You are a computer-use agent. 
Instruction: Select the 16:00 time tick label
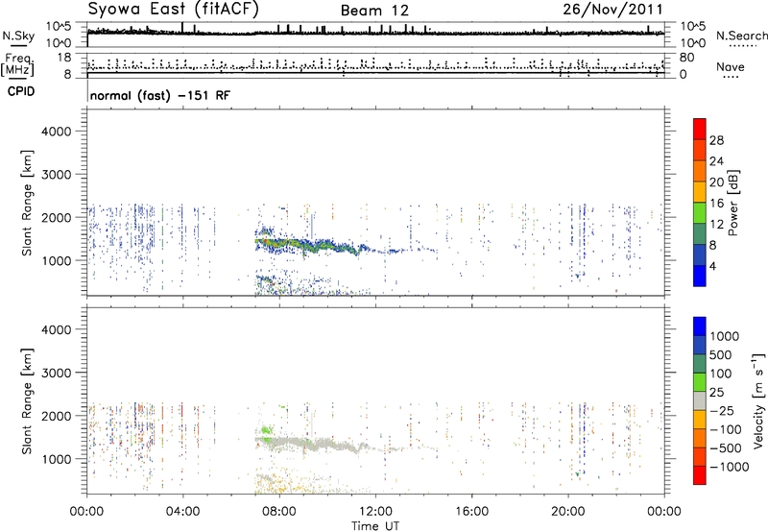tap(471, 512)
